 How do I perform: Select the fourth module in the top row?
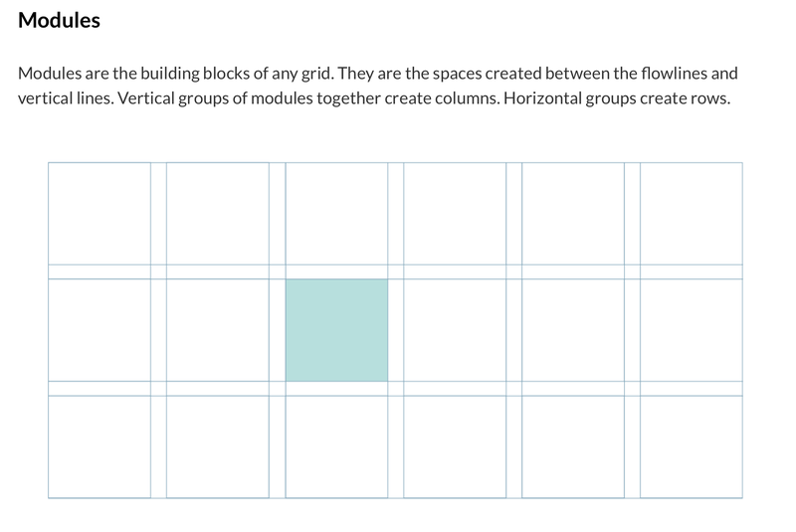tap(455, 214)
